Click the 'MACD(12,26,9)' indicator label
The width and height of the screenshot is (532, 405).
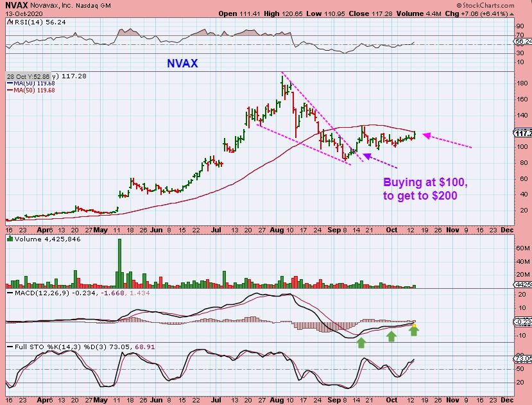42,293
